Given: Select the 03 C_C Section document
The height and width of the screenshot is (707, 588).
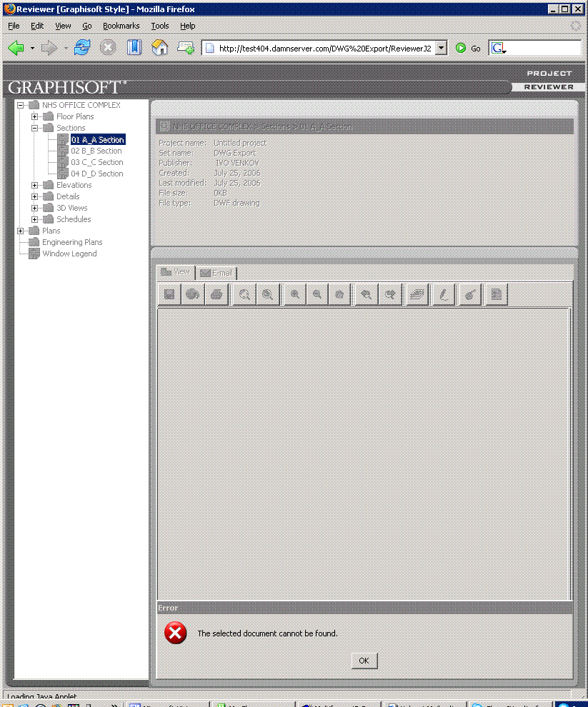Looking at the screenshot, I should pyautogui.click(x=97, y=162).
